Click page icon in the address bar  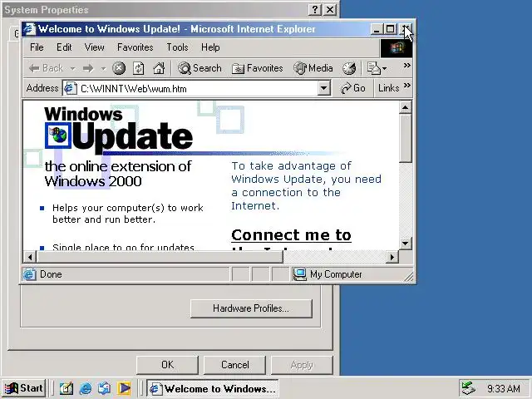[x=70, y=89]
